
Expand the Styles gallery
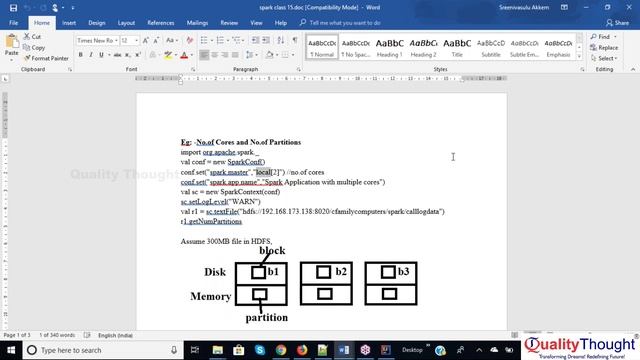click(579, 57)
